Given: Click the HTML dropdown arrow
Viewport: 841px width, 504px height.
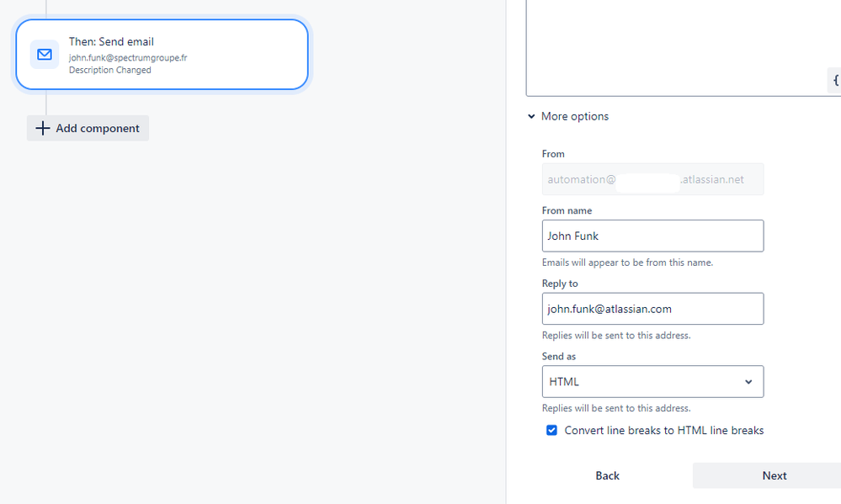Looking at the screenshot, I should click(748, 382).
